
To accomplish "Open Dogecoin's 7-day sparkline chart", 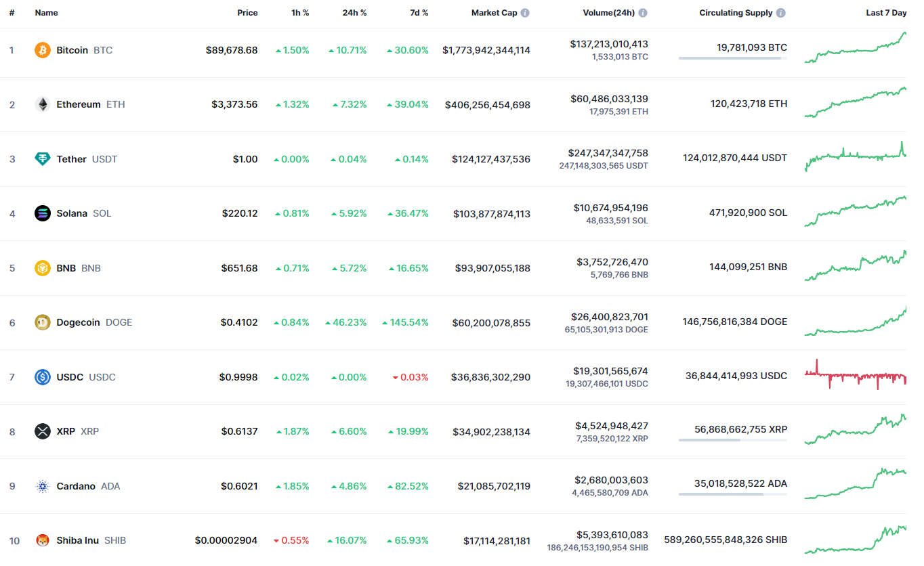I will (x=855, y=322).
